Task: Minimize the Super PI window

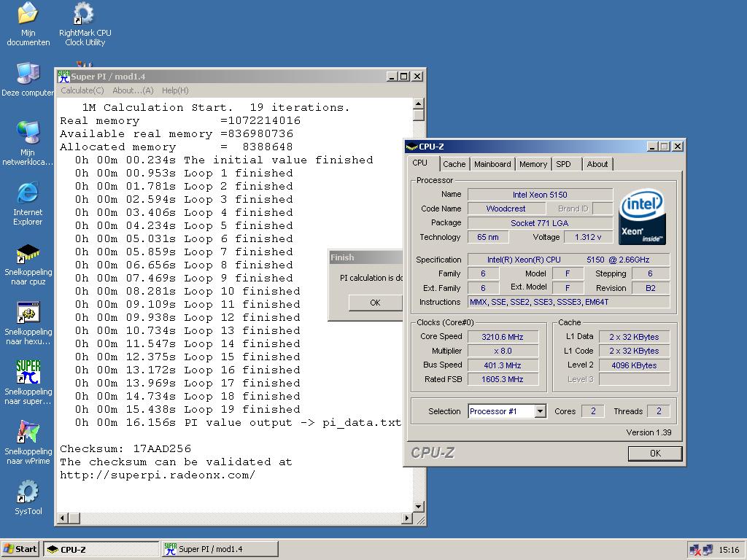Action: [392, 77]
